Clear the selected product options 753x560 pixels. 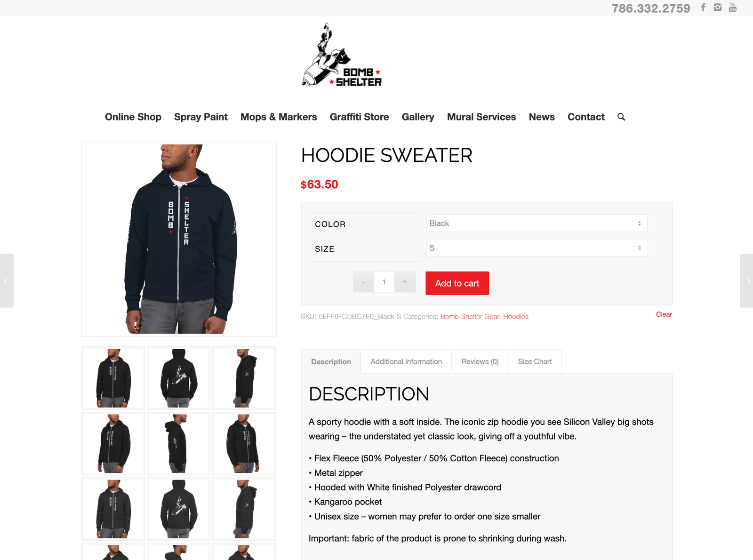[664, 314]
